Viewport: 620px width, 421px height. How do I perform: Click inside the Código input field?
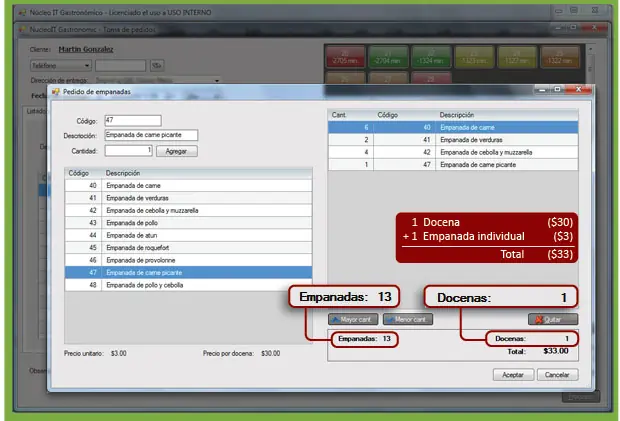click(x=133, y=121)
